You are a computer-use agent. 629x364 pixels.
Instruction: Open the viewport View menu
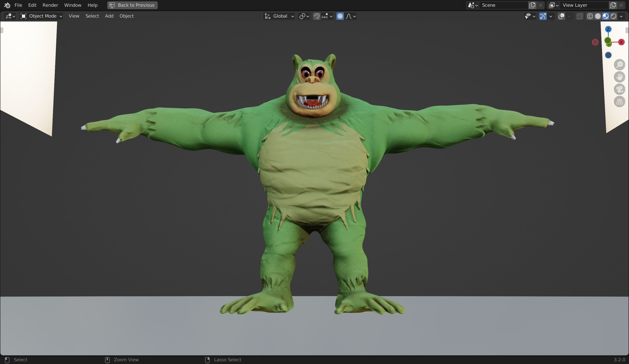coord(74,16)
